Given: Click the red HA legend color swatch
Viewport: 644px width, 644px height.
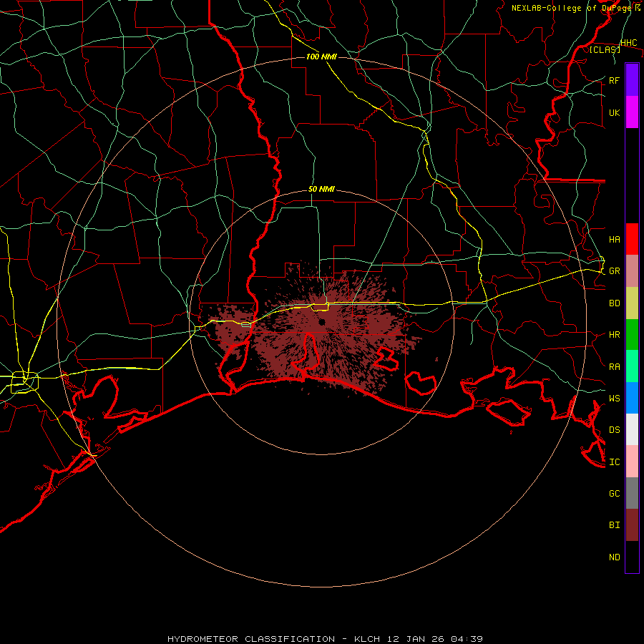Looking at the screenshot, I should pyautogui.click(x=632, y=239).
